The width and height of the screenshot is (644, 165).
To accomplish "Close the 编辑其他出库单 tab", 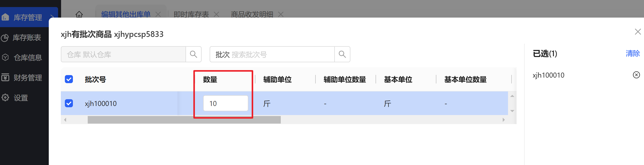I will pos(158,14).
